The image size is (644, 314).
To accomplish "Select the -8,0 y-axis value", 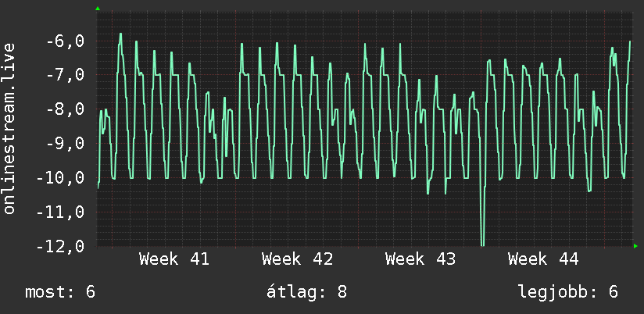I will (x=65, y=110).
